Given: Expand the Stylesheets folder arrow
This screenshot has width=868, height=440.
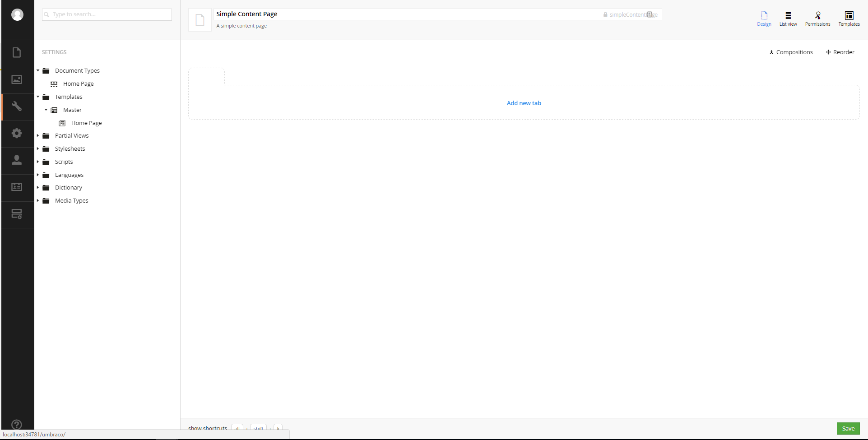Looking at the screenshot, I should coord(38,149).
